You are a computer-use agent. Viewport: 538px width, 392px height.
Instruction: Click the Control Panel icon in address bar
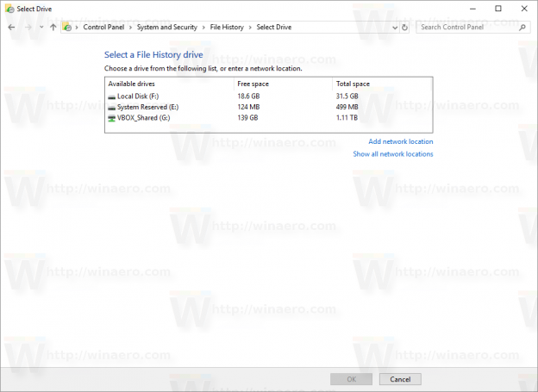click(67, 28)
